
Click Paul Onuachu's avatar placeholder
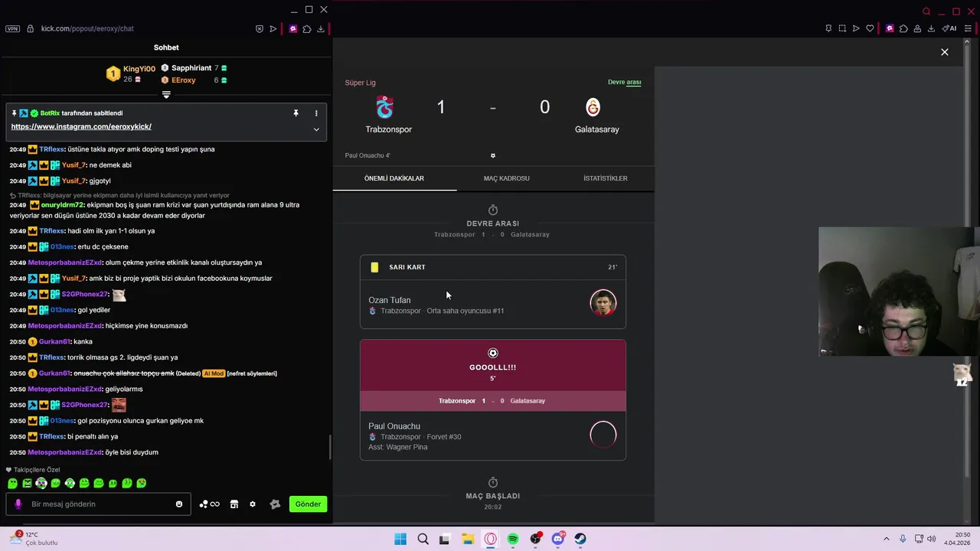coord(603,435)
